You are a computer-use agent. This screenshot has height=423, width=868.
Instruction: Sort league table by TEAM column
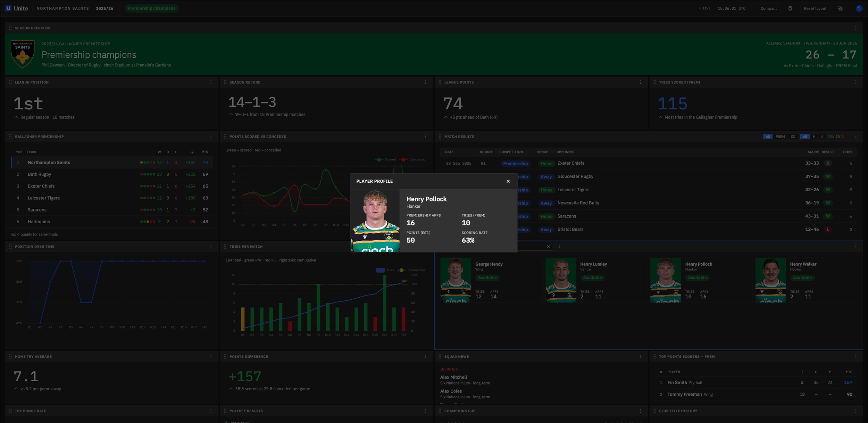31,152
